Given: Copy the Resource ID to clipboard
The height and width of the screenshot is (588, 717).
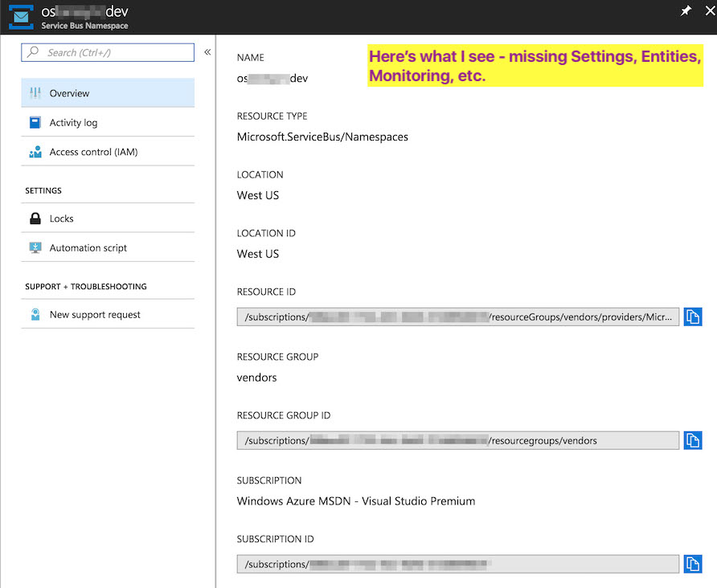Looking at the screenshot, I should pyautogui.click(x=693, y=316).
